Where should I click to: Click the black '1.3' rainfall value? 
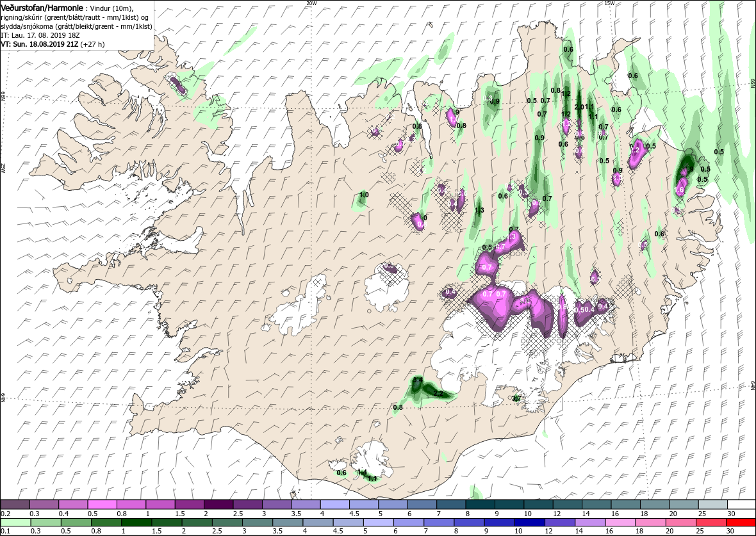coord(480,211)
